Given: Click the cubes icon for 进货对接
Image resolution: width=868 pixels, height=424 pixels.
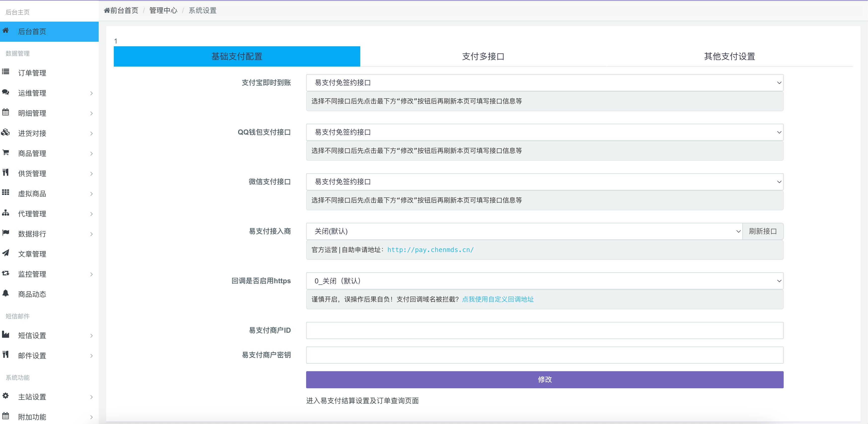Looking at the screenshot, I should tap(5, 132).
